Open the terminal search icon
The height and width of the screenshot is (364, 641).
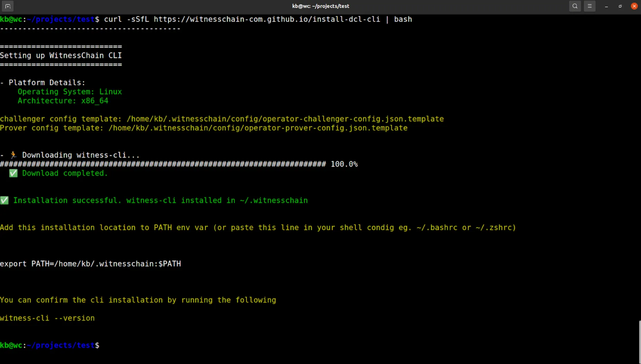pos(575,6)
